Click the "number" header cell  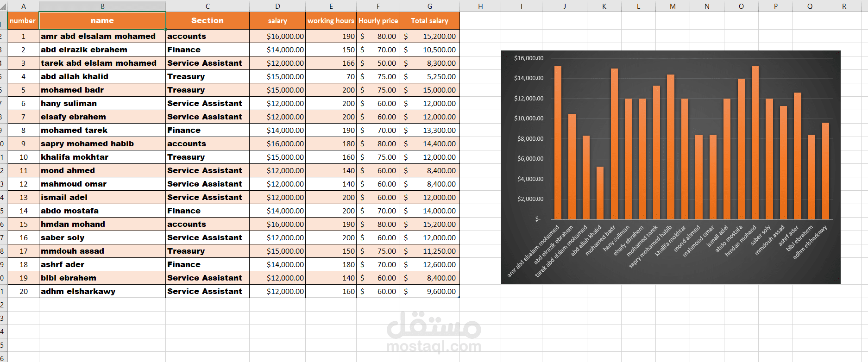23,21
